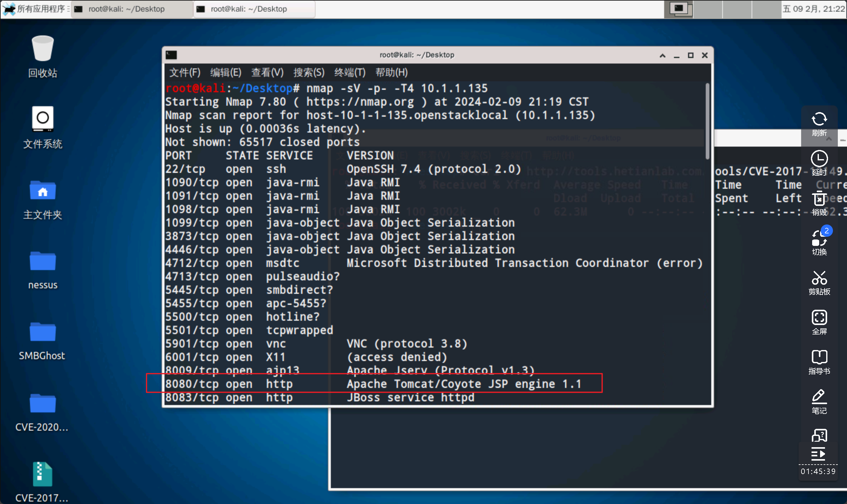
Task: Toggle the sidebar collapse arrow icon
Action: pos(818,454)
